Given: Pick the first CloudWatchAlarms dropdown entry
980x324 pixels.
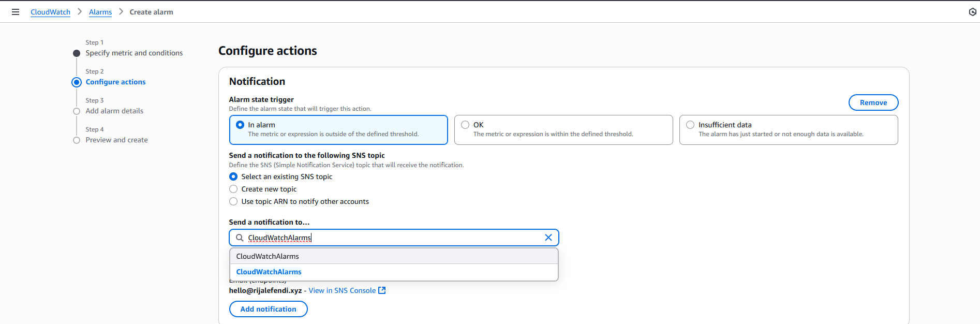Looking at the screenshot, I should (268, 256).
